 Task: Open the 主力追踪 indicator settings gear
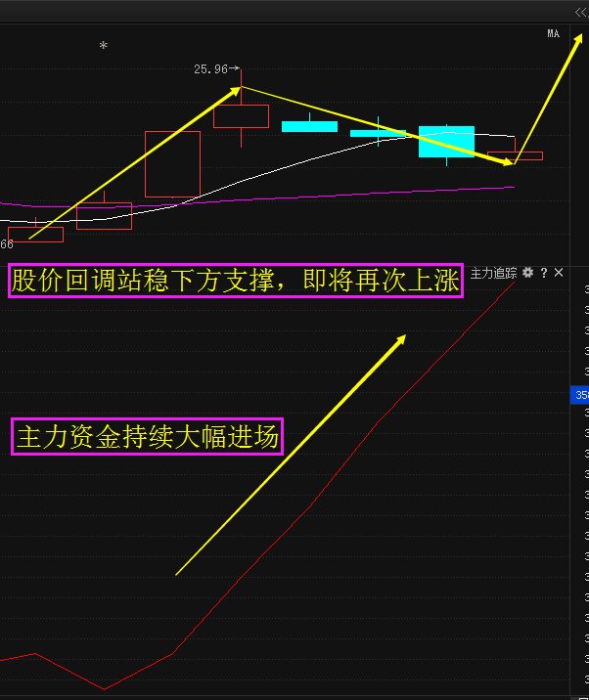(x=527, y=273)
